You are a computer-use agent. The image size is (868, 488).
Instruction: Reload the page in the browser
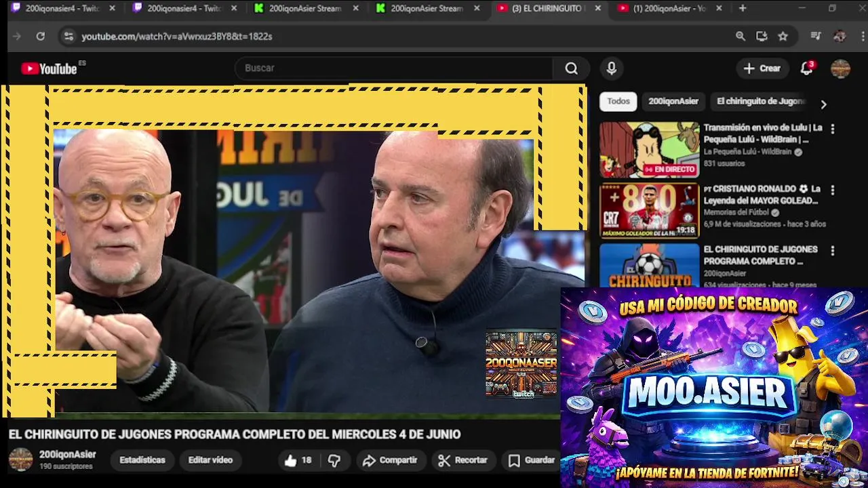point(41,37)
